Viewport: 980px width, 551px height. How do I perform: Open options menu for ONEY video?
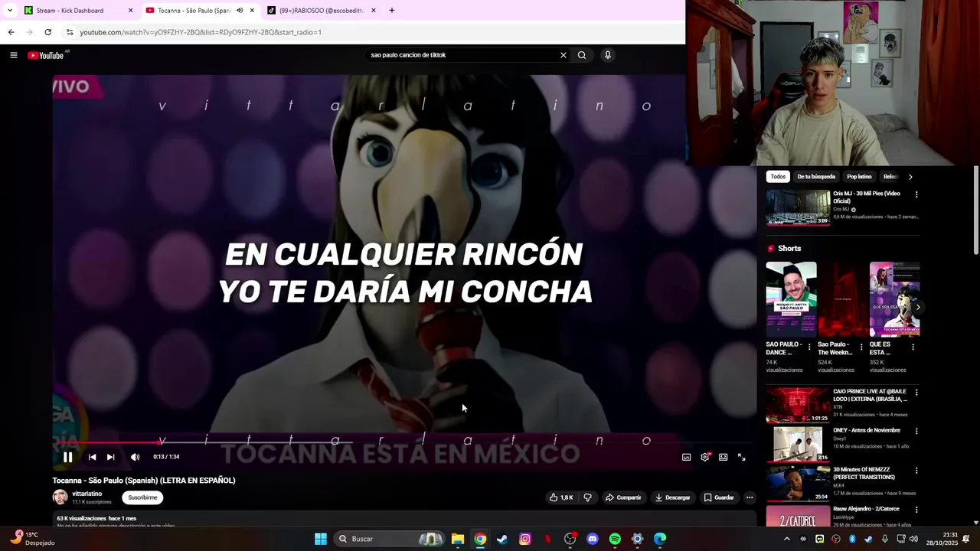[x=916, y=431]
